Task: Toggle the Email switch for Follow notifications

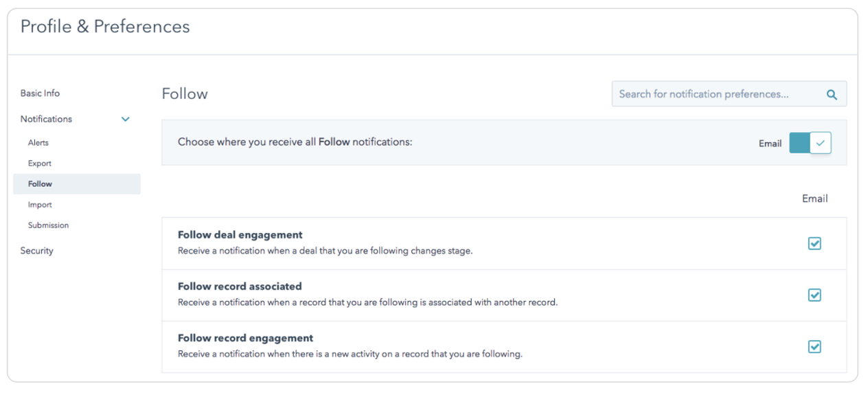Action: coord(810,143)
